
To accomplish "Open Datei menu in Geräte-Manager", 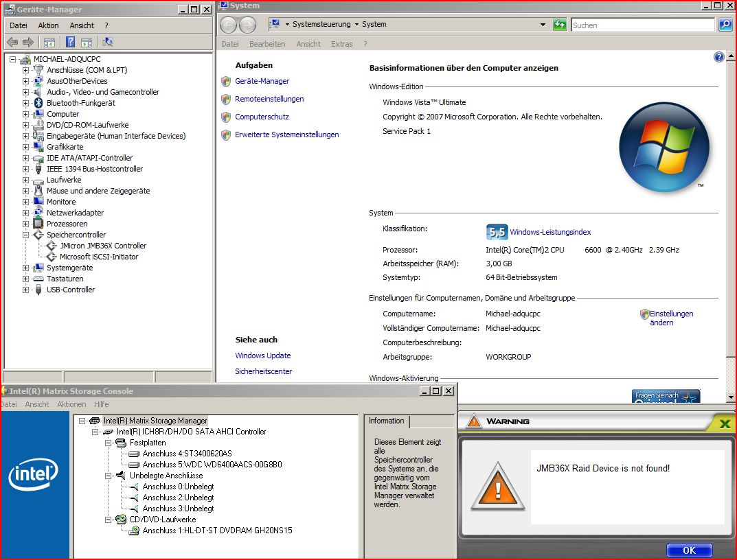I will tap(19, 25).
